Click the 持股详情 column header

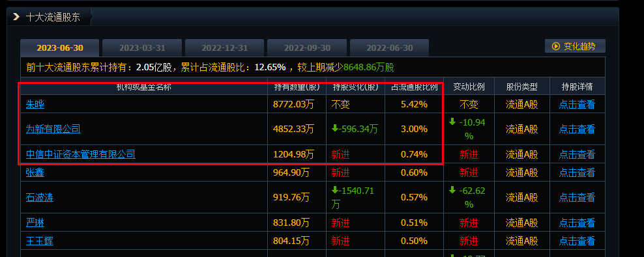(x=577, y=87)
